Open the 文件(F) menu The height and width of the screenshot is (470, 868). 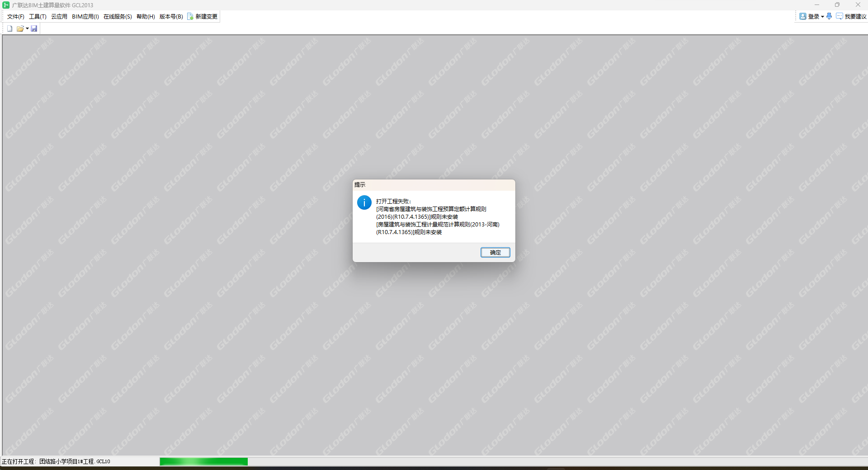(16, 17)
